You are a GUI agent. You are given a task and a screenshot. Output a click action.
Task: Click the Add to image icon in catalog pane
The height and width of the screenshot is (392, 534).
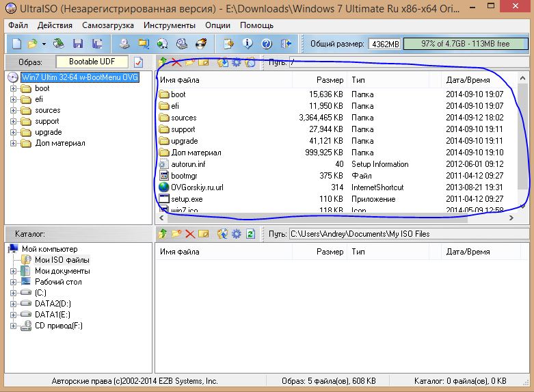click(223, 234)
